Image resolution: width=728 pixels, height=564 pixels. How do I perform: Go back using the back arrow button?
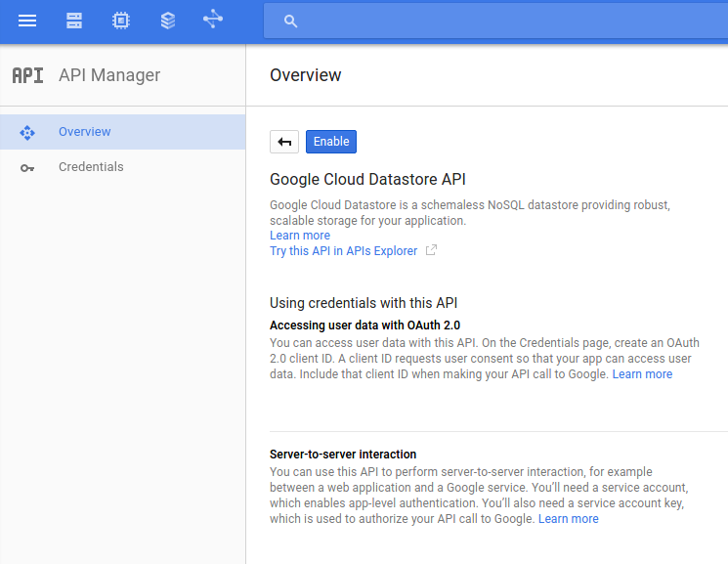point(284,142)
